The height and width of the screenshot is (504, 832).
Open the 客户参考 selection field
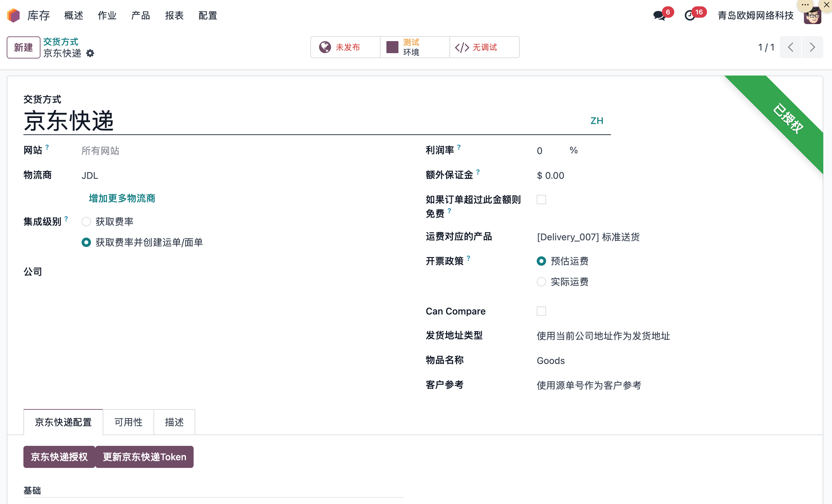click(589, 385)
